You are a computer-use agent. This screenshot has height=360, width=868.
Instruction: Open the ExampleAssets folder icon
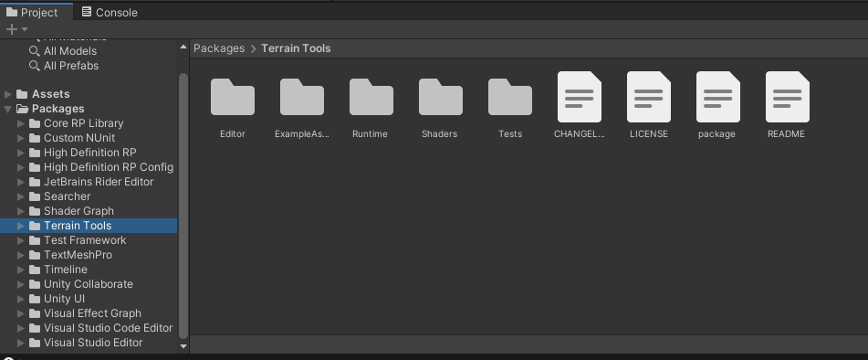[x=302, y=97]
